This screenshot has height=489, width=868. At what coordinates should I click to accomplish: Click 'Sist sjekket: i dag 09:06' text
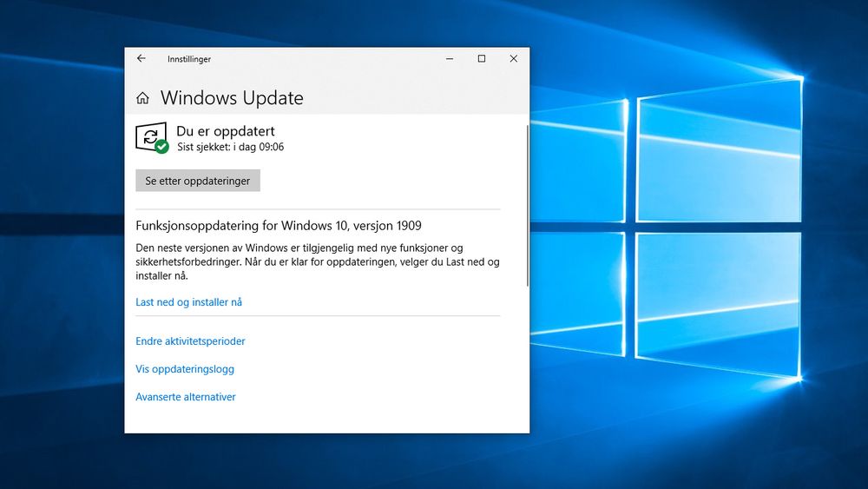click(x=230, y=147)
